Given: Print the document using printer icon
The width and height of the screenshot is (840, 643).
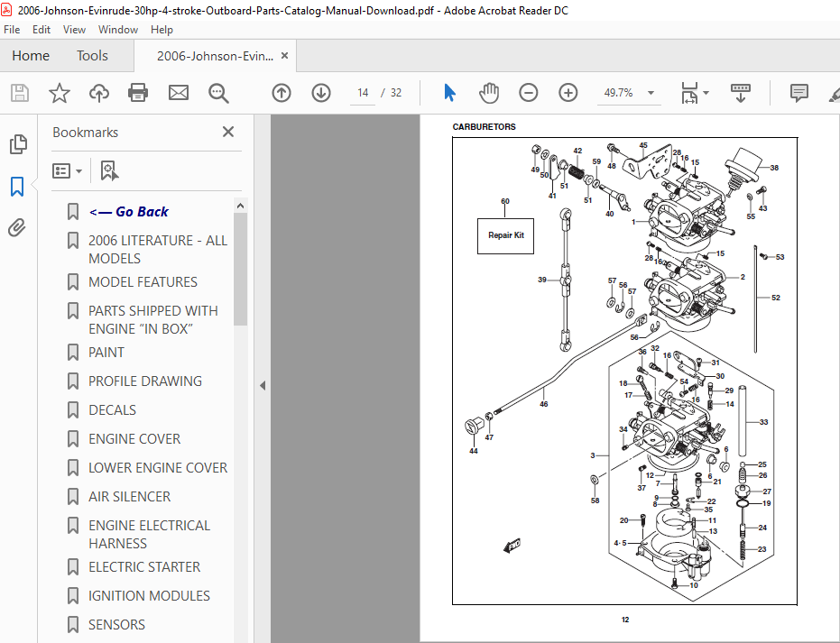Looking at the screenshot, I should tap(138, 93).
